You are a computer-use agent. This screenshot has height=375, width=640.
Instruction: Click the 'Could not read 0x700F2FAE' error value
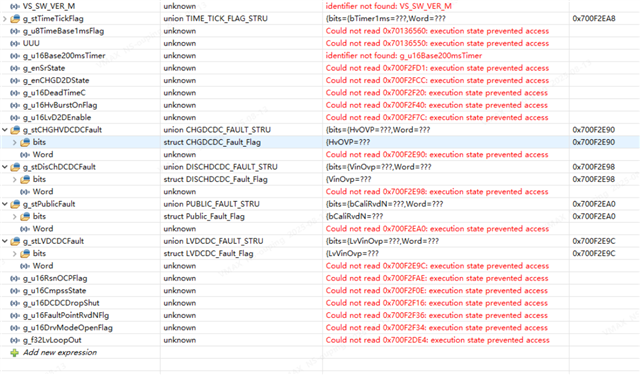tap(437, 278)
